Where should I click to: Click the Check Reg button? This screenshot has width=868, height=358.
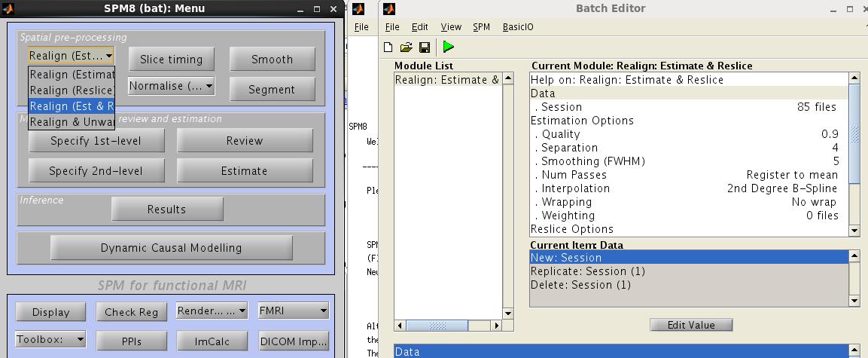(131, 312)
